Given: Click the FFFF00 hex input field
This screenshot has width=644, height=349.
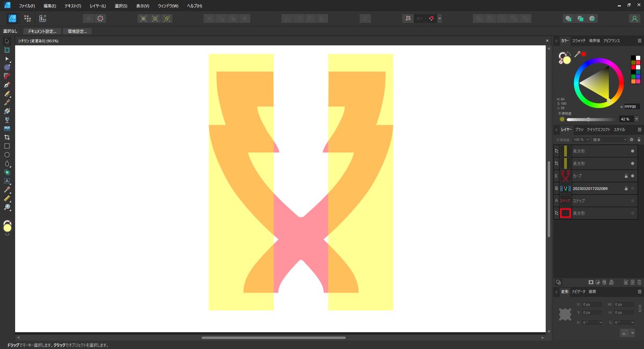Looking at the screenshot, I should (632, 107).
